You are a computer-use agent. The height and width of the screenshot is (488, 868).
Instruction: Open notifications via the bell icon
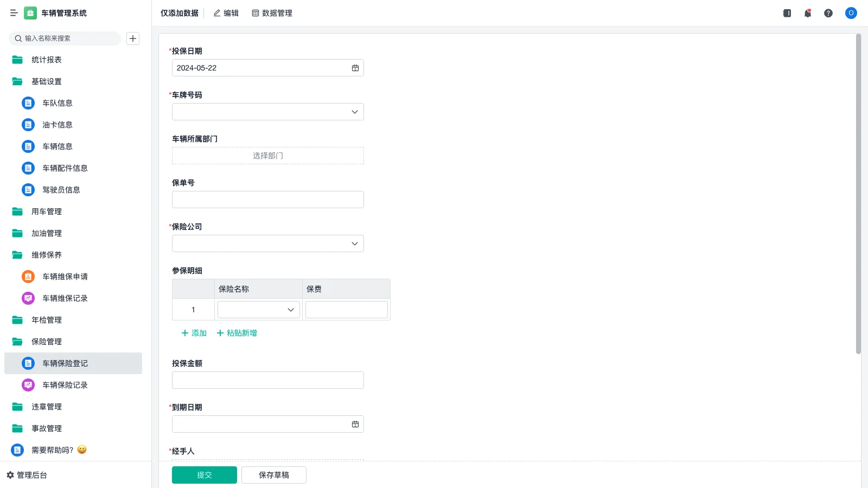click(x=808, y=13)
